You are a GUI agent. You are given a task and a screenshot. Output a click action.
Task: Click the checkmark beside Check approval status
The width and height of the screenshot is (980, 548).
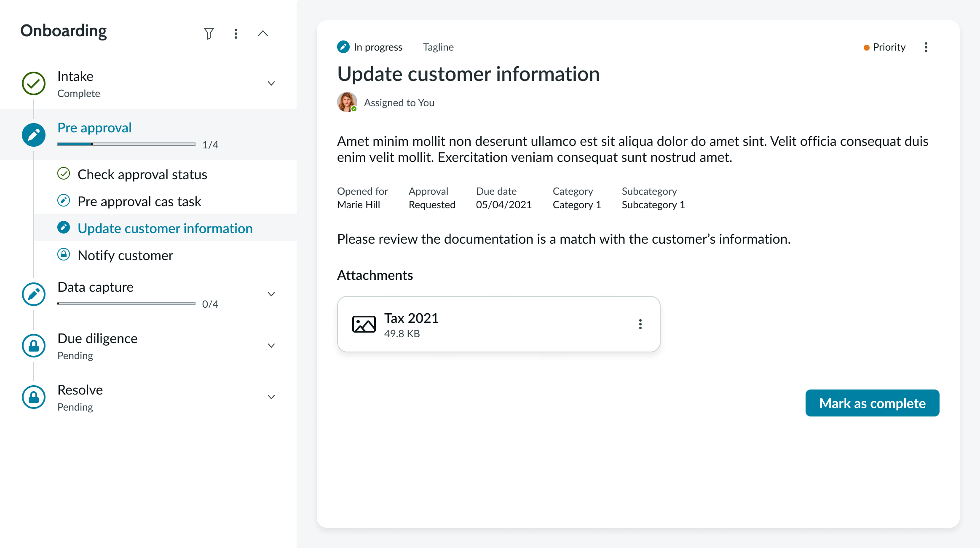point(64,174)
